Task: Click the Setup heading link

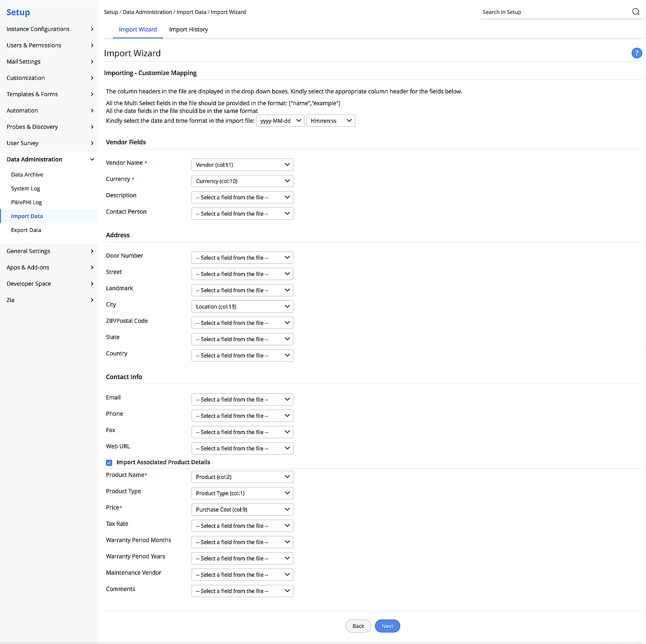Action: [x=18, y=12]
